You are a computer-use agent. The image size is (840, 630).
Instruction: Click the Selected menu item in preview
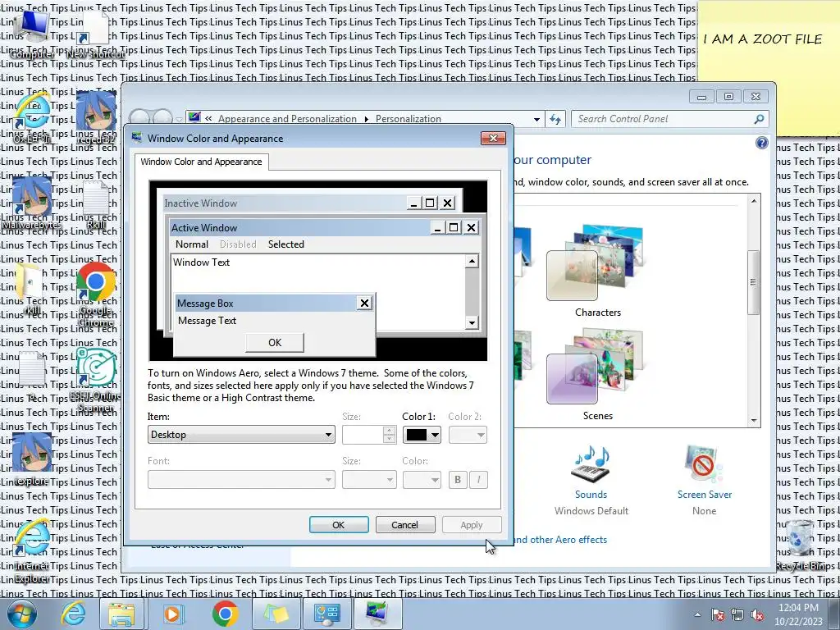(x=286, y=244)
